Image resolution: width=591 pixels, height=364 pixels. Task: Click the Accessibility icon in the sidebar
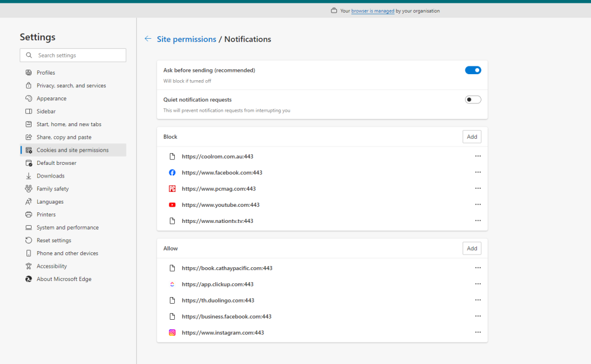(28, 266)
